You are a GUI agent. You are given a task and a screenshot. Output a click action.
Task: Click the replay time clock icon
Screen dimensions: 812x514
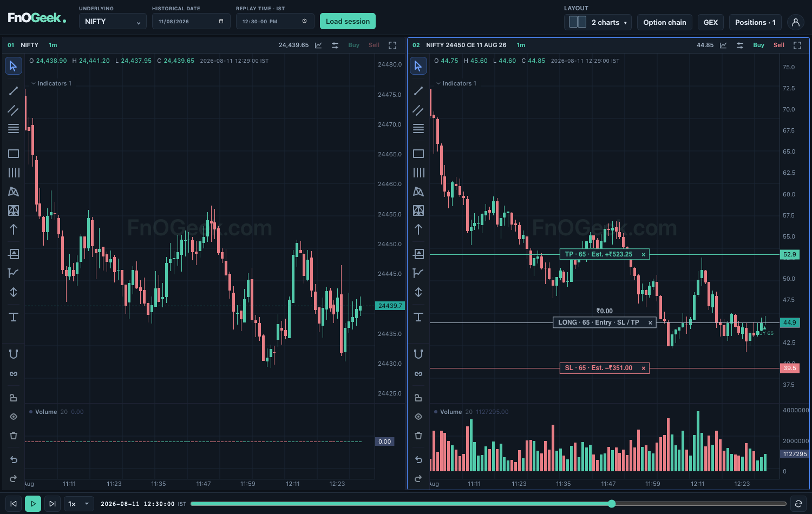click(x=304, y=22)
